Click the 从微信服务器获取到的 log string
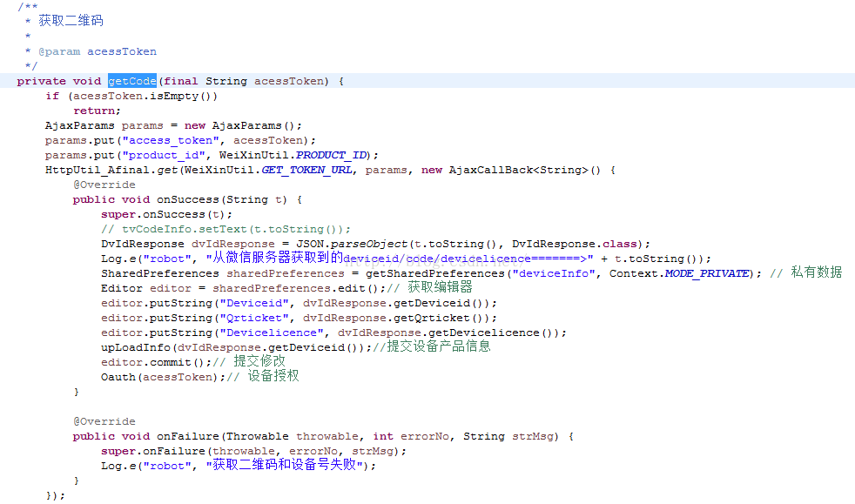Viewport: 855px width, 504px height. point(399,258)
